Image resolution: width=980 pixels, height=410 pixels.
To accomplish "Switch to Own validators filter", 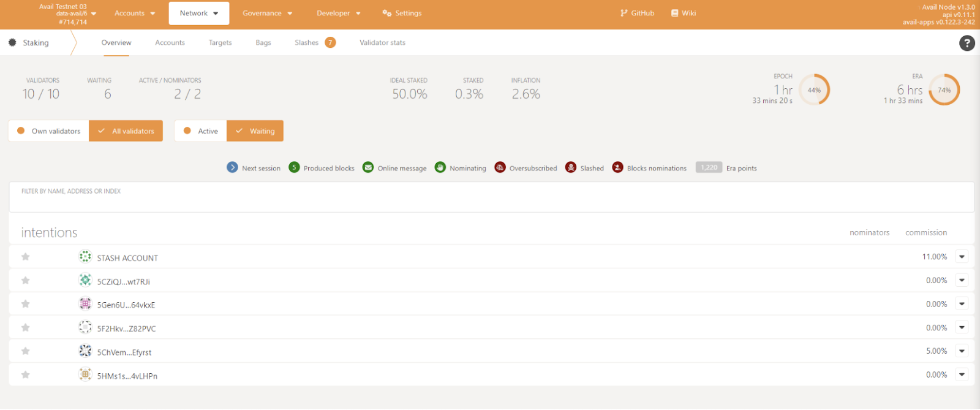I will pyautogui.click(x=49, y=131).
